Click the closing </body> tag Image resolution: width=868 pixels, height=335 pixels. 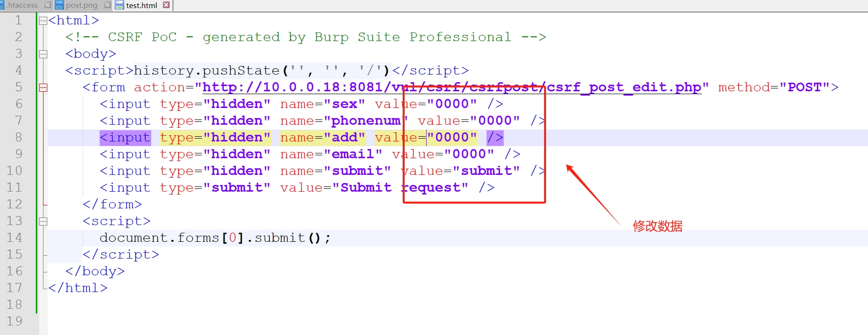[95, 271]
